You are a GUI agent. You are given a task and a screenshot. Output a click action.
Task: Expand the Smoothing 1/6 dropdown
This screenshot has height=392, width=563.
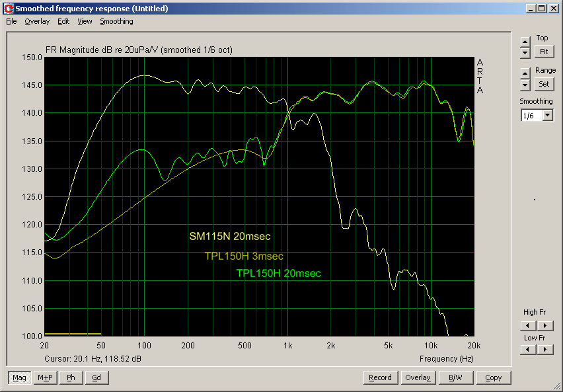click(x=548, y=116)
